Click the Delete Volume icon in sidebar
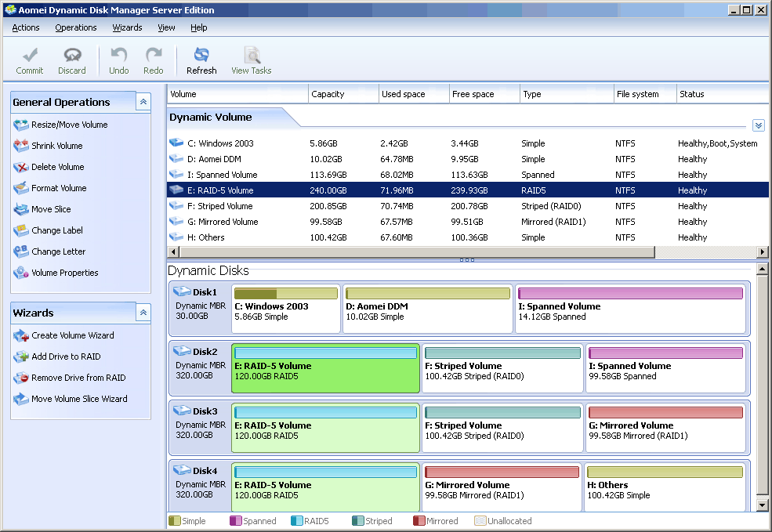This screenshot has height=532, width=772. tap(20, 167)
